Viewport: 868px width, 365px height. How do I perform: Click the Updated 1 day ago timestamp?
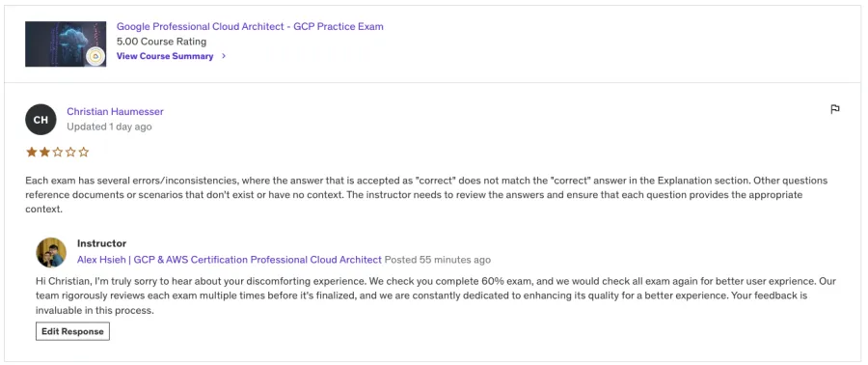pyautogui.click(x=109, y=126)
